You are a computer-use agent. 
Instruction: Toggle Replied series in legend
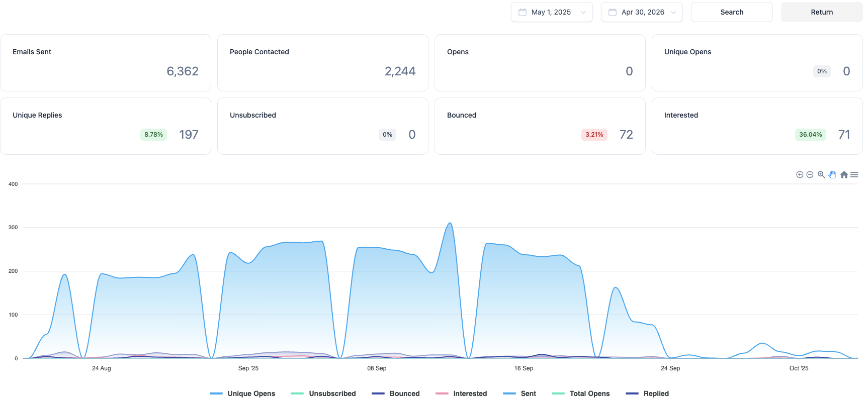647,393
